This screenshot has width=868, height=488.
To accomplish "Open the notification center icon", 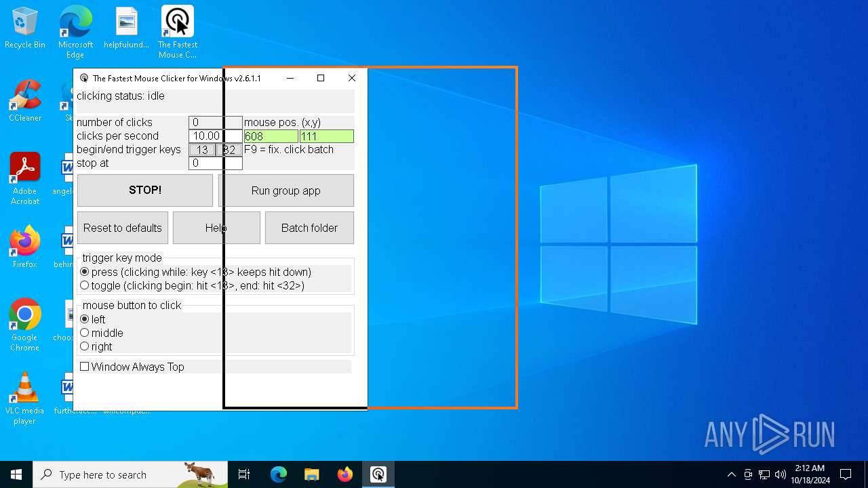I will (x=846, y=474).
